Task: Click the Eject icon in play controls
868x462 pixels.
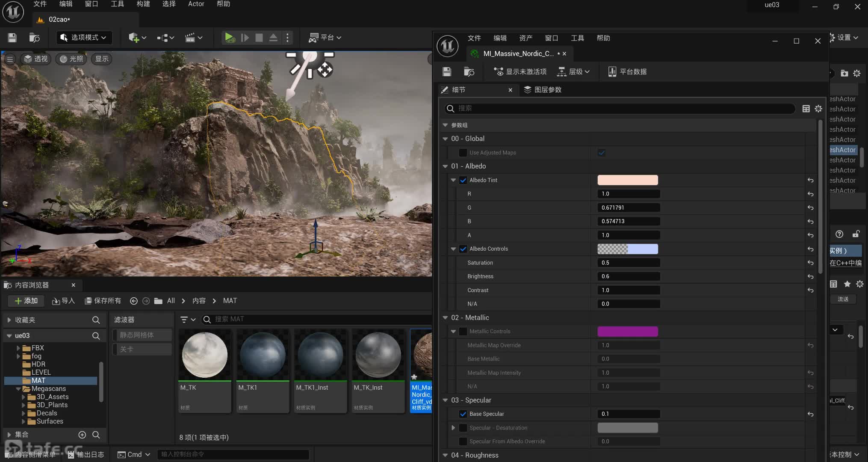Action: click(x=273, y=38)
